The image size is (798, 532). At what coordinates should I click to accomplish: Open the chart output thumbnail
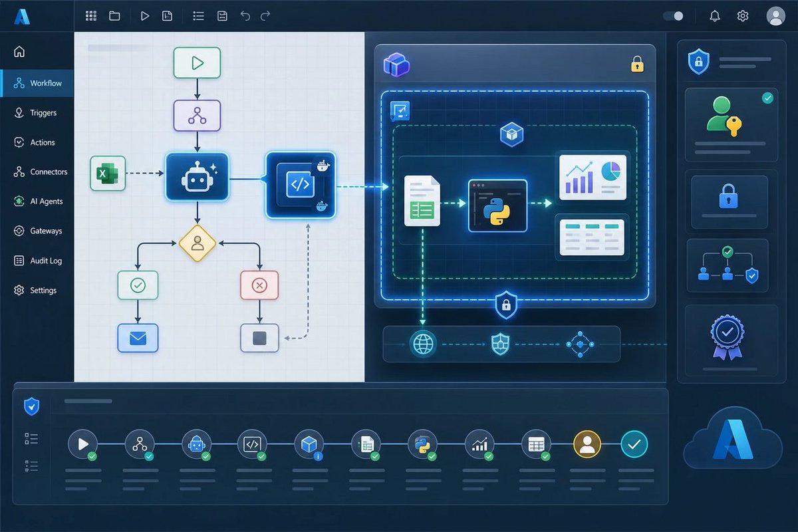593,177
